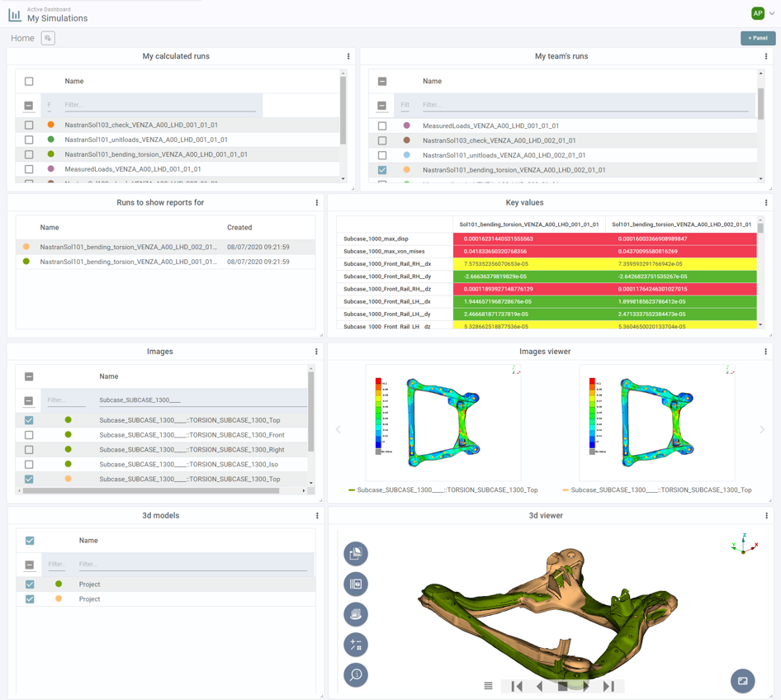Open the top copy-layers icon in 3d viewer
The image size is (781, 700).
pyautogui.click(x=356, y=553)
